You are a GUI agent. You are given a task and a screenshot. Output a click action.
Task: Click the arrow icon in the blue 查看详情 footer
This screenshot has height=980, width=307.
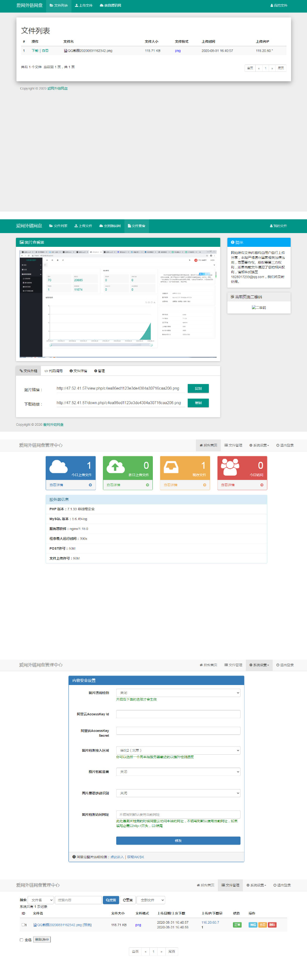pos(90,485)
